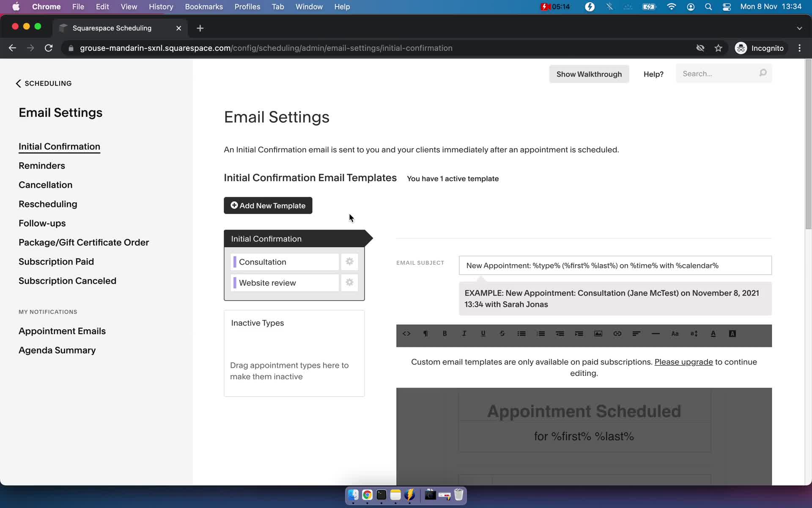Open Rescheduling email settings
Viewport: 812px width, 508px height.
pyautogui.click(x=48, y=204)
